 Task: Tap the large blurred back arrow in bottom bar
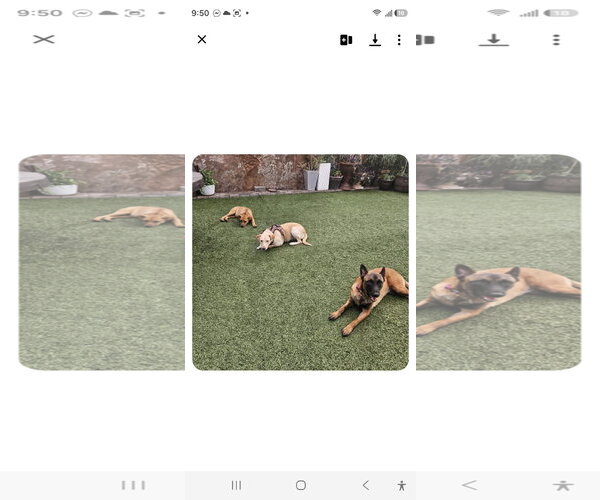point(470,485)
